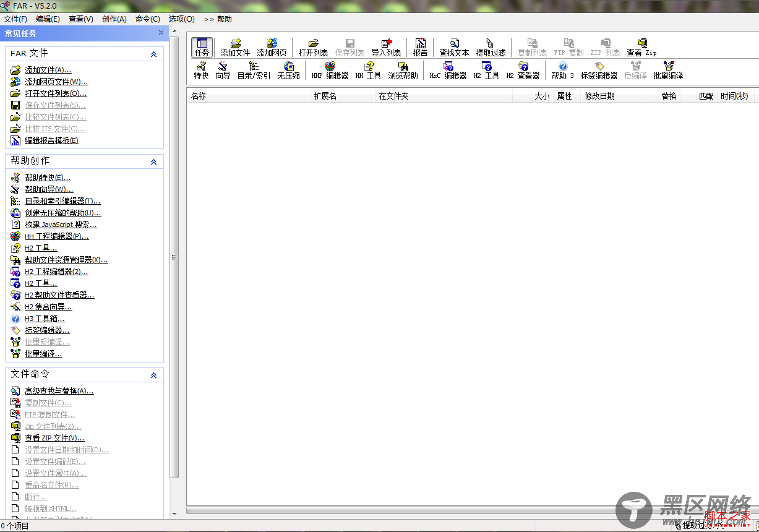Open H2 查看器 toolbar icon

(523, 71)
